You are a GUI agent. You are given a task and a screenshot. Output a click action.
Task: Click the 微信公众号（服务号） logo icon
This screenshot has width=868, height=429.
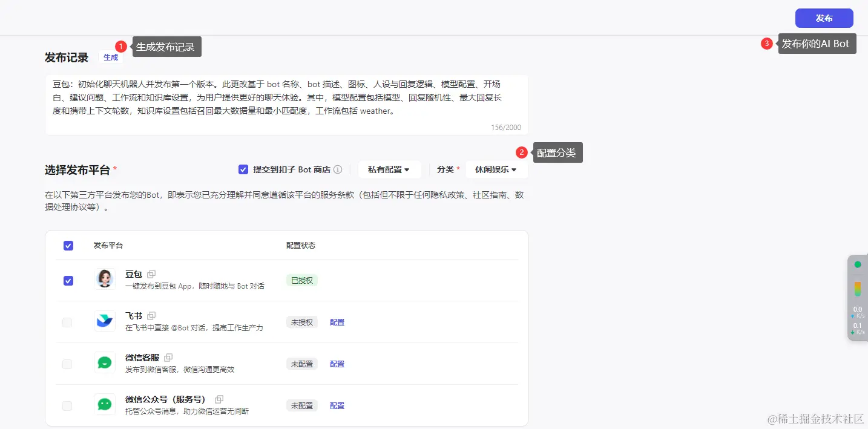point(105,404)
